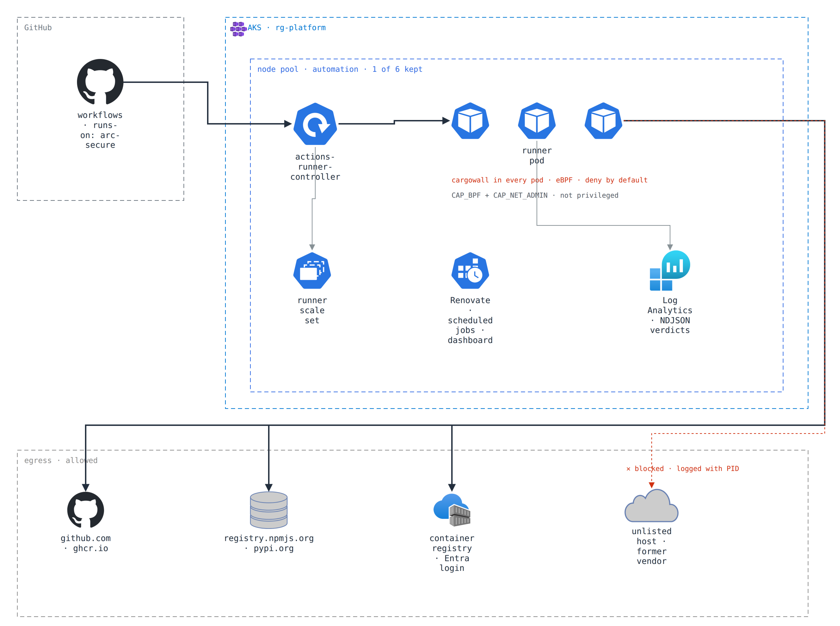Viewport: 840px width, 626px height.
Task: Click the runner scale set icon
Action: [x=312, y=271]
